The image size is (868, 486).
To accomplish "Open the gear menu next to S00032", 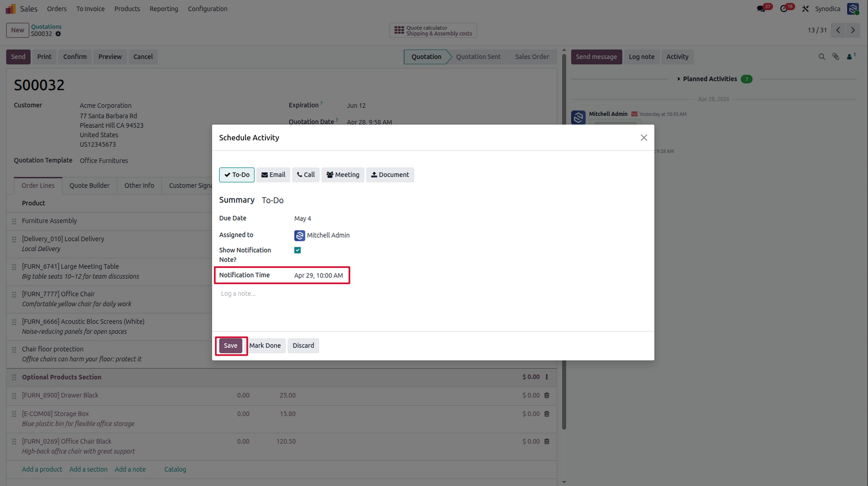I will click(x=58, y=34).
